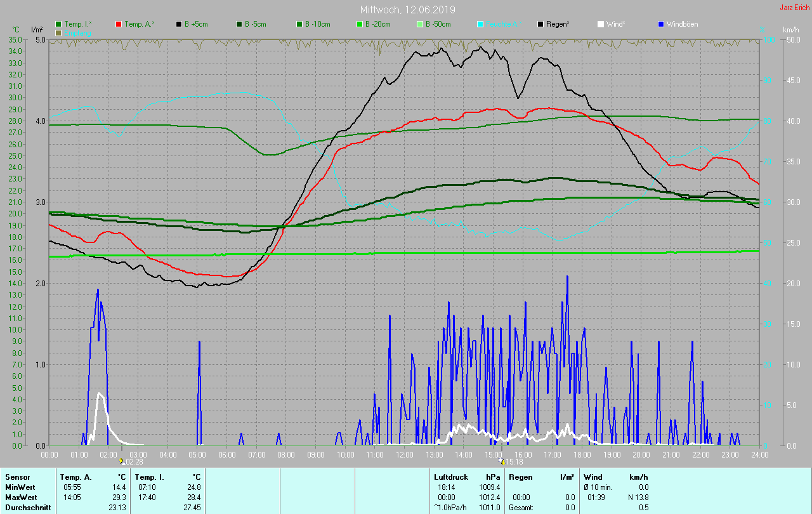This screenshot has height=514, width=812.
Task: Select the Sensor header in the data table
Action: tap(17, 477)
